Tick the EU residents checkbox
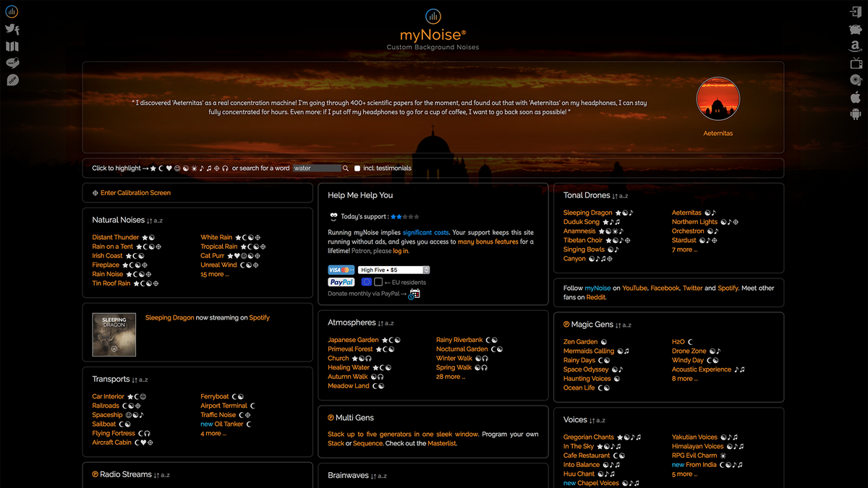The height and width of the screenshot is (488, 868). pos(378,282)
